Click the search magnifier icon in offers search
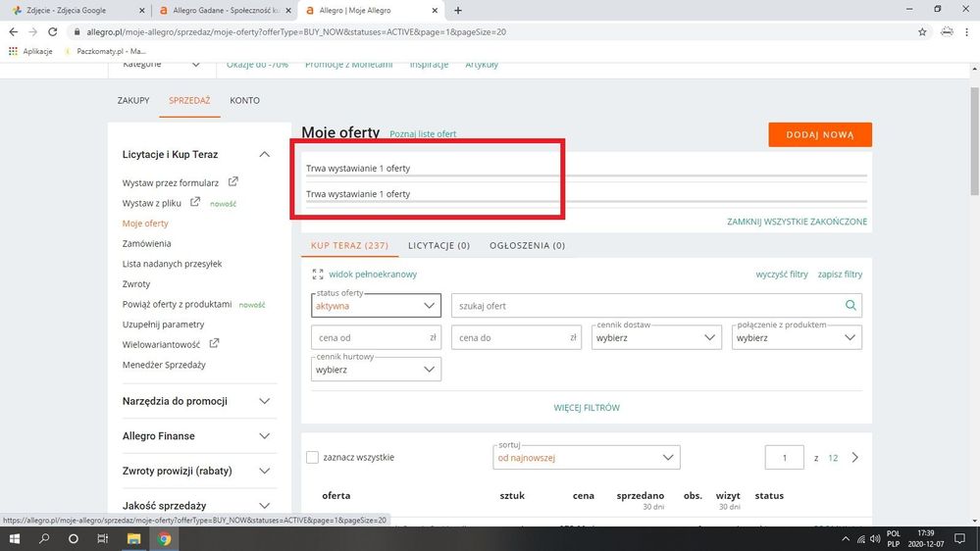 (851, 306)
